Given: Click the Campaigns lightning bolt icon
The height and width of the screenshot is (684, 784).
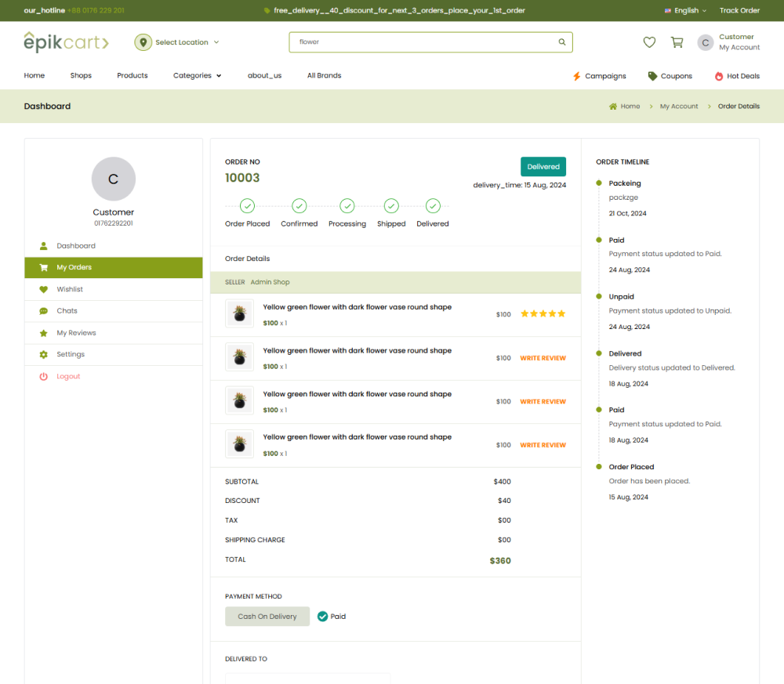Looking at the screenshot, I should 577,76.
